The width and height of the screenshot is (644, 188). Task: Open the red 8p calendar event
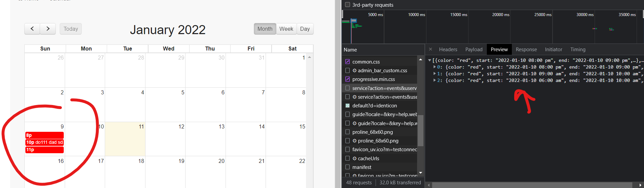[x=44, y=135]
